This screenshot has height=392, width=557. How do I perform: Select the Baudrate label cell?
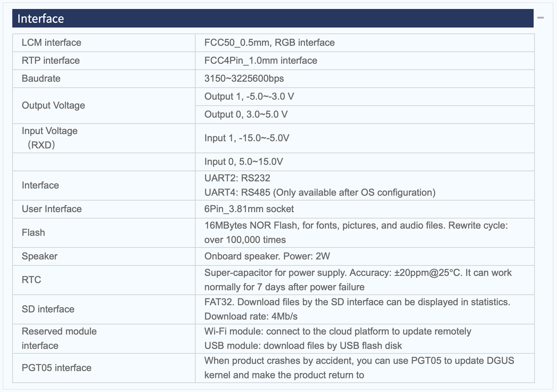click(104, 79)
